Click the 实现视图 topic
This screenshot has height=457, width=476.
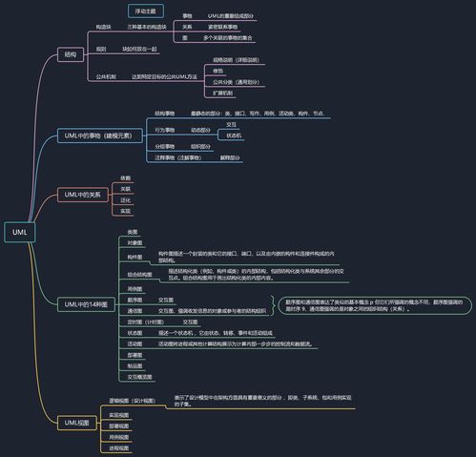point(119,415)
